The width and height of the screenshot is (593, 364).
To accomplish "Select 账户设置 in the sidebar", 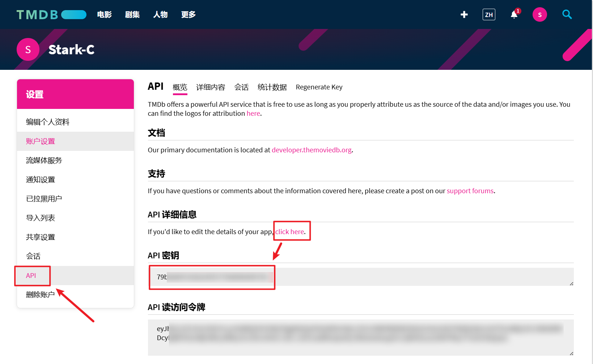I will [x=75, y=141].
